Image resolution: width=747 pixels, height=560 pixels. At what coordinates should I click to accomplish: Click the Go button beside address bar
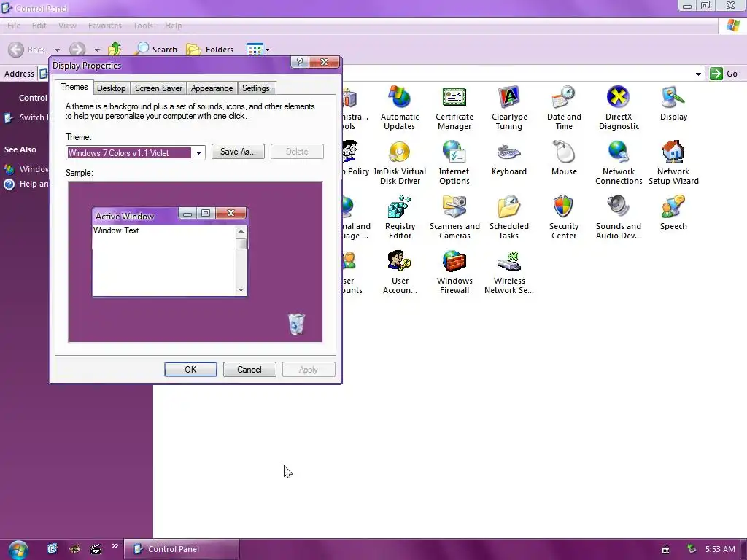point(724,74)
